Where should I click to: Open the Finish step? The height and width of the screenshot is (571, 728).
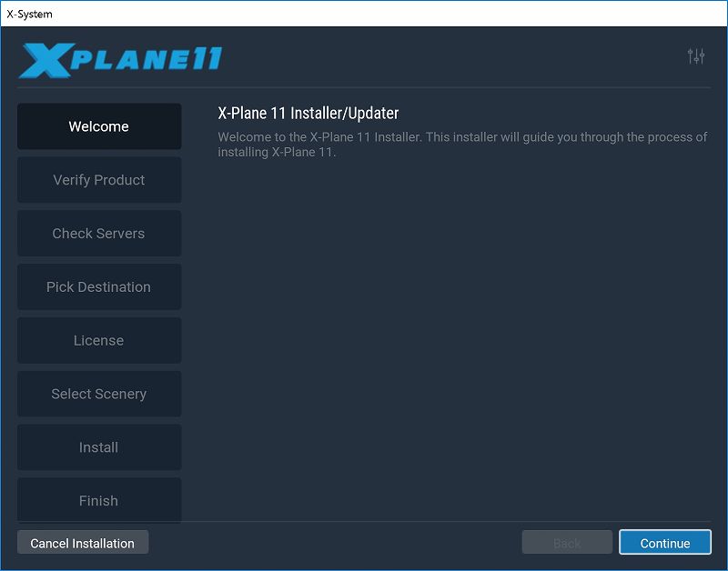pos(99,500)
